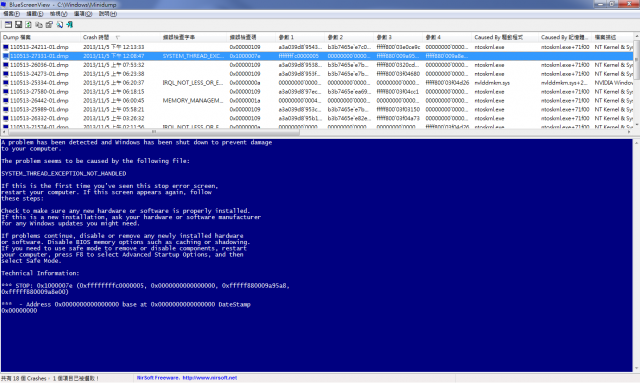The height and width of the screenshot is (383, 640).
Task: Select the file name 110513-26332-01.dmp
Action: click(x=39, y=118)
